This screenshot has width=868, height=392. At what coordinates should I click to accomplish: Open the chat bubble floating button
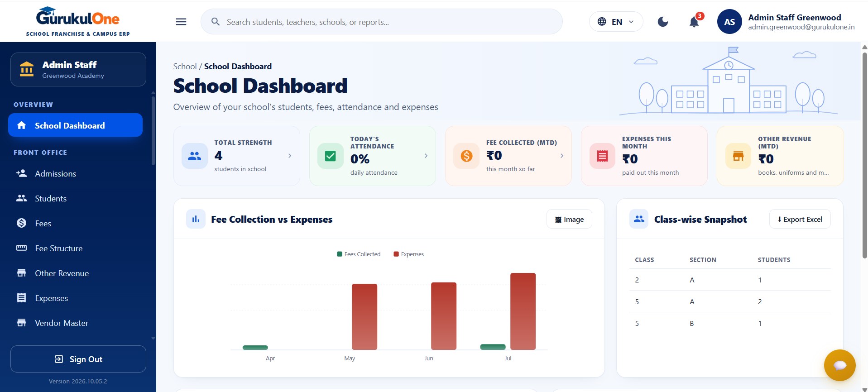pos(839,365)
